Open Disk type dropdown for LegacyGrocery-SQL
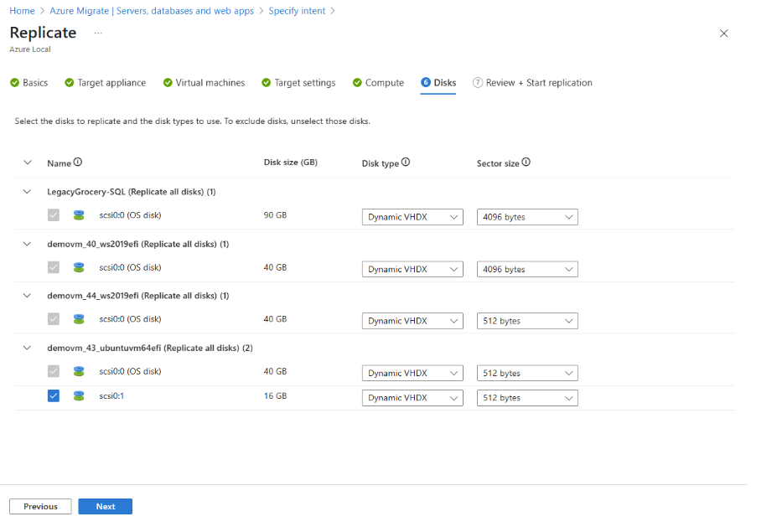777x532 pixels. pos(412,216)
